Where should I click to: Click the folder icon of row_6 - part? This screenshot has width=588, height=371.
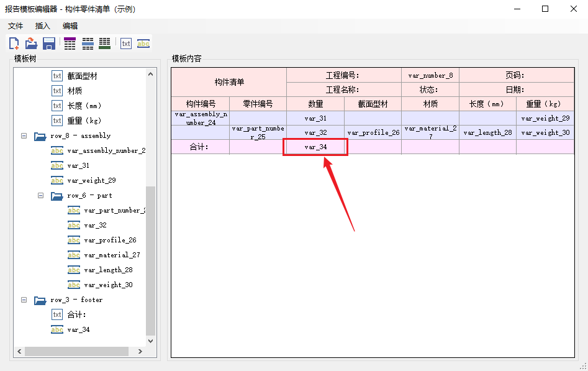tap(57, 196)
